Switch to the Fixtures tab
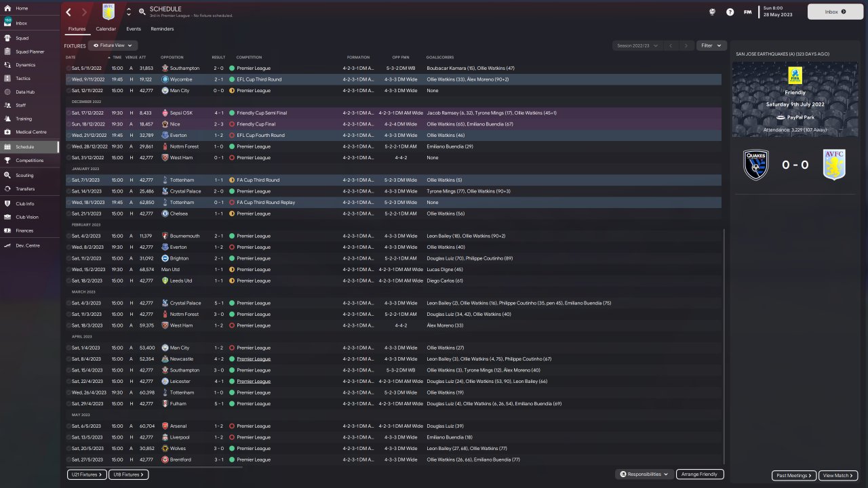This screenshot has width=868, height=488. 77,29
